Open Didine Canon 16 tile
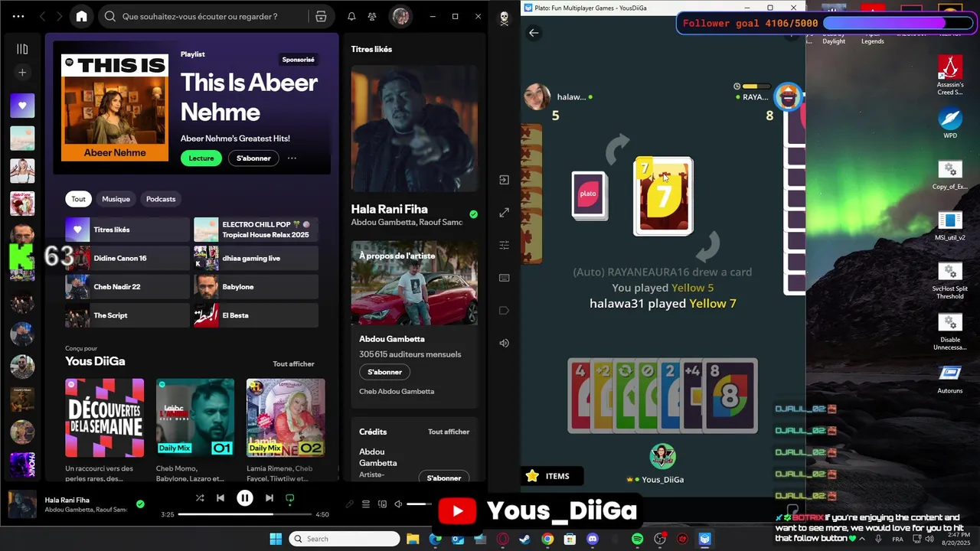 127,258
